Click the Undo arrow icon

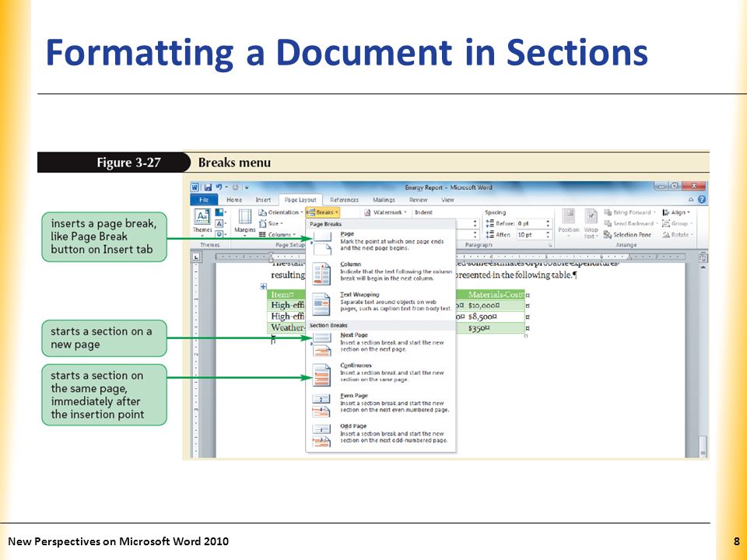click(219, 187)
